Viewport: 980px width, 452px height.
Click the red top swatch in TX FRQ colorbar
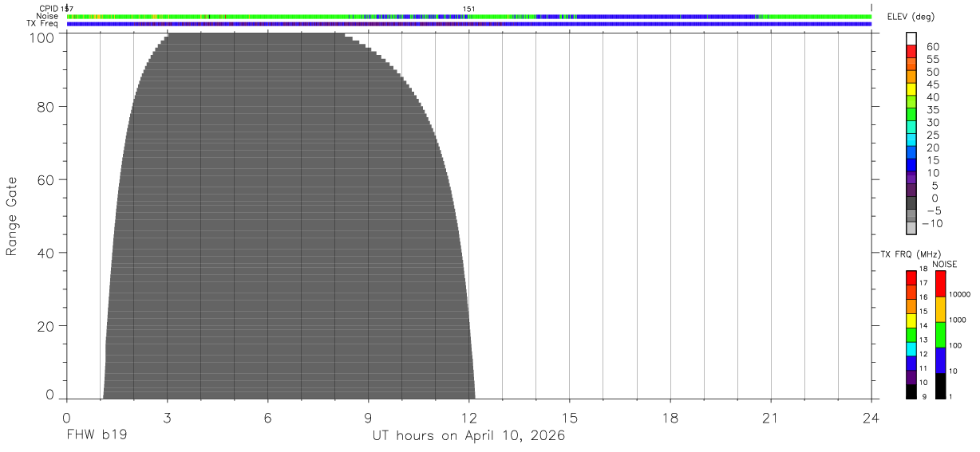point(911,277)
